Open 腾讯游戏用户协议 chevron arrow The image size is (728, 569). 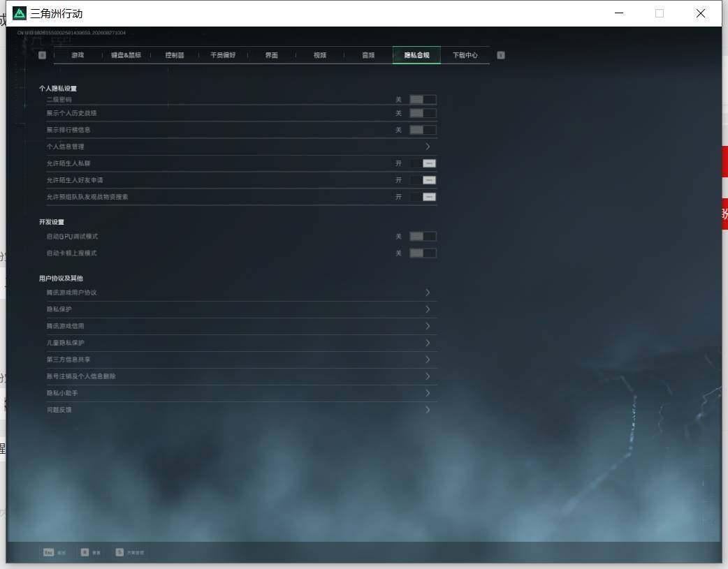[428, 293]
